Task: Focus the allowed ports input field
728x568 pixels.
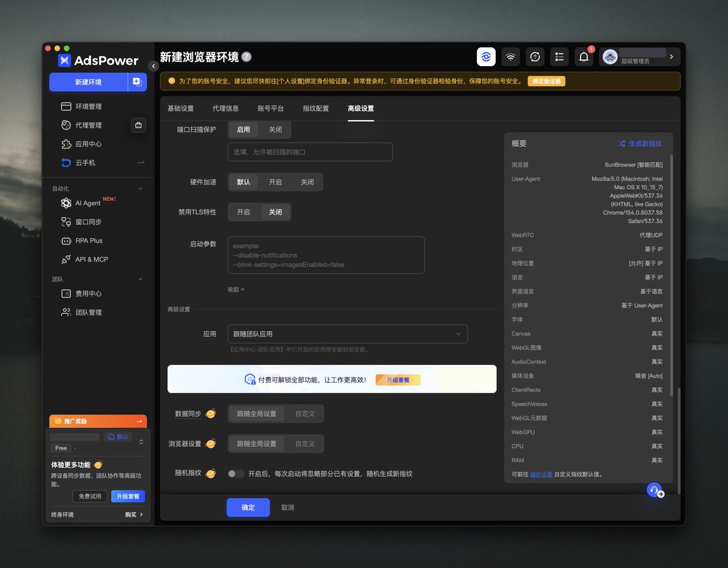Action: pos(310,152)
